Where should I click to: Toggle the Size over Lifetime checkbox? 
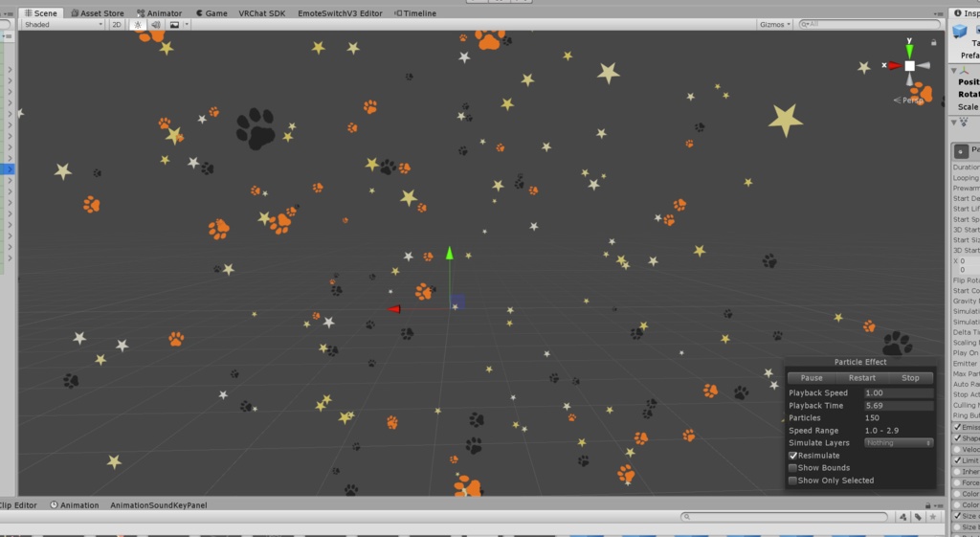point(957,516)
